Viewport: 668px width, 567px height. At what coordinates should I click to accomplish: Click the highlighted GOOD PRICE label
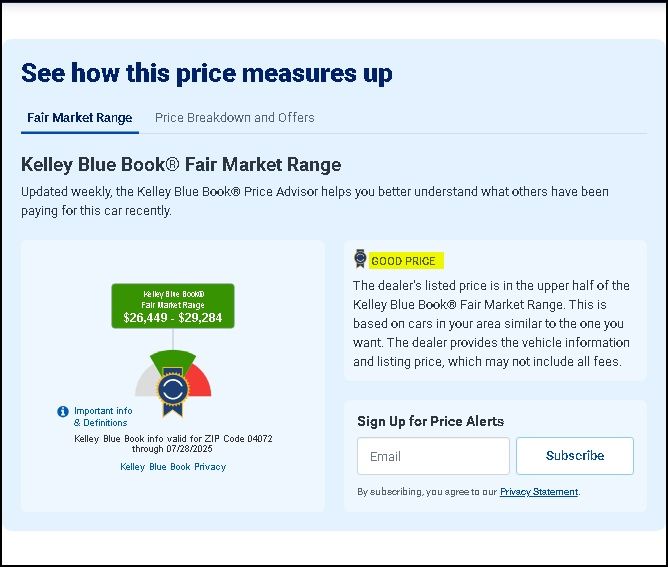click(406, 261)
